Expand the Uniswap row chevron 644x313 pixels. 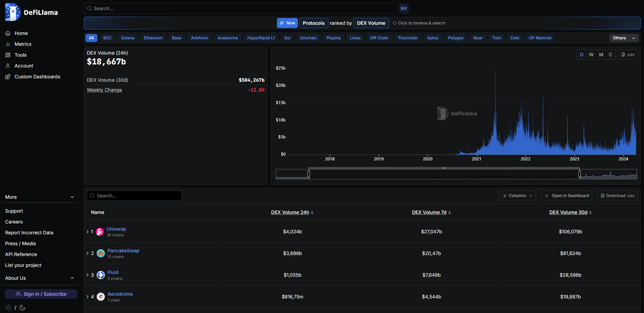point(88,232)
